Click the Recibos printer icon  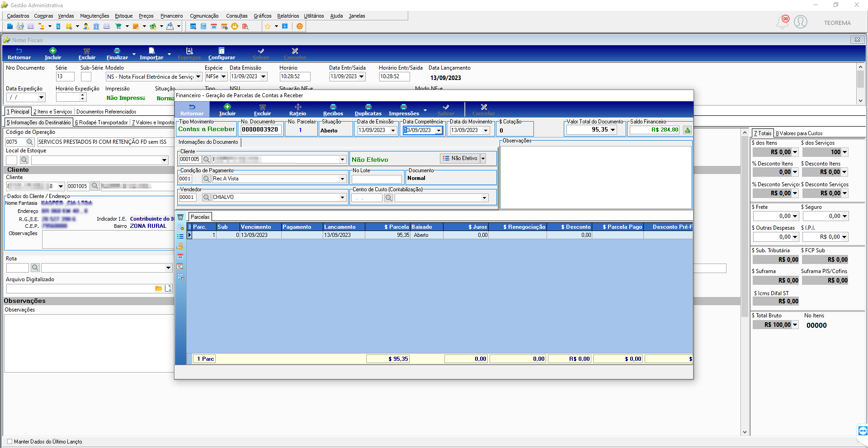[x=333, y=107]
